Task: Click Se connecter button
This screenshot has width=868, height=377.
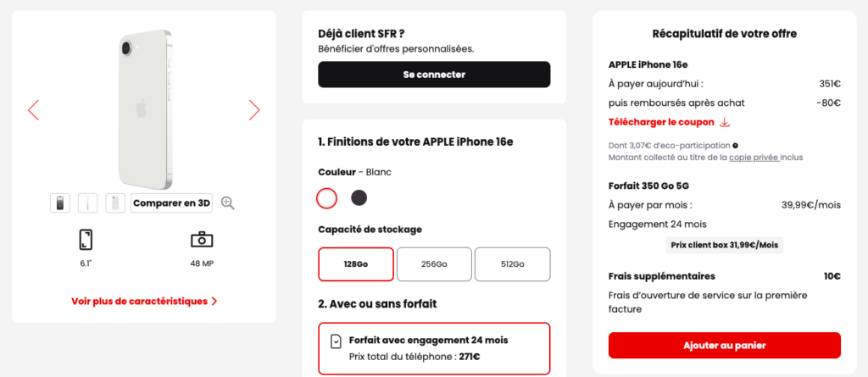Action: 434,75
